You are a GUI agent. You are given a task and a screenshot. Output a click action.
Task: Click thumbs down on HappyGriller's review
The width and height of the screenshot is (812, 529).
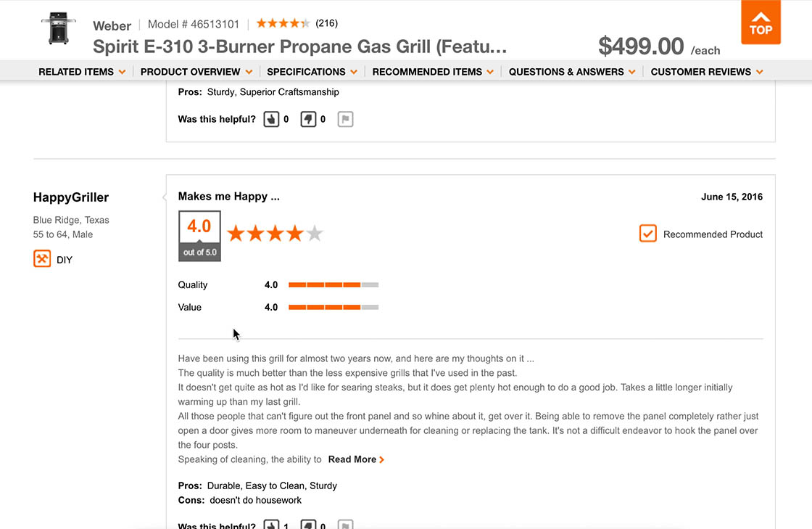click(308, 524)
